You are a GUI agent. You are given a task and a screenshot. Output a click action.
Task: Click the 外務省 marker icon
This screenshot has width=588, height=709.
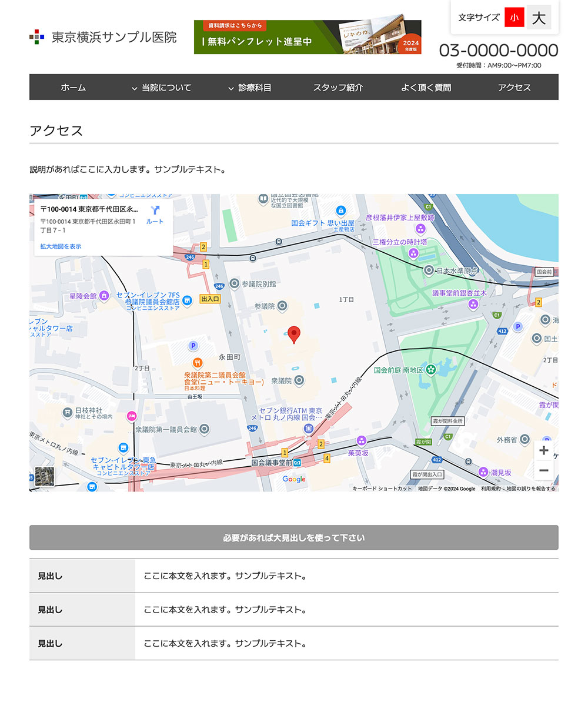pos(524,439)
